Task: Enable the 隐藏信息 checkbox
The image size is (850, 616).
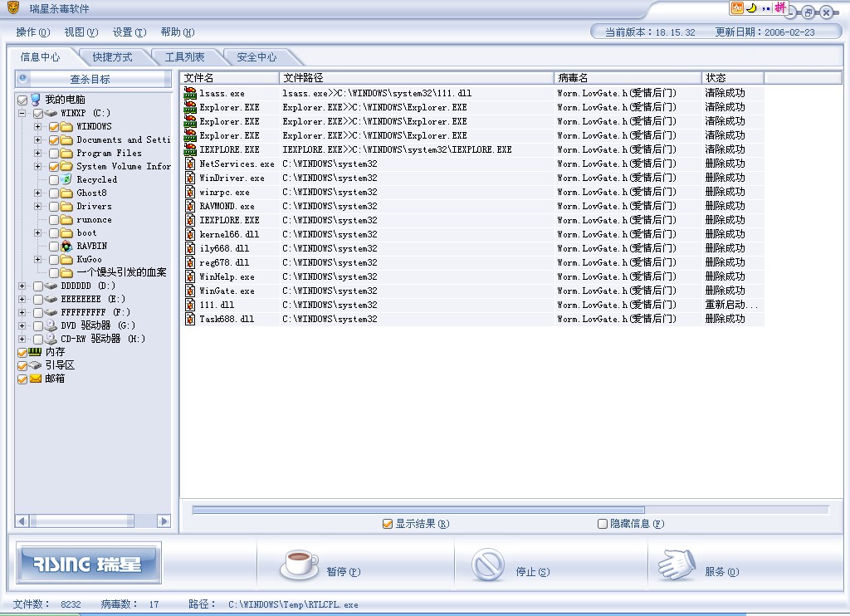Action: point(602,524)
